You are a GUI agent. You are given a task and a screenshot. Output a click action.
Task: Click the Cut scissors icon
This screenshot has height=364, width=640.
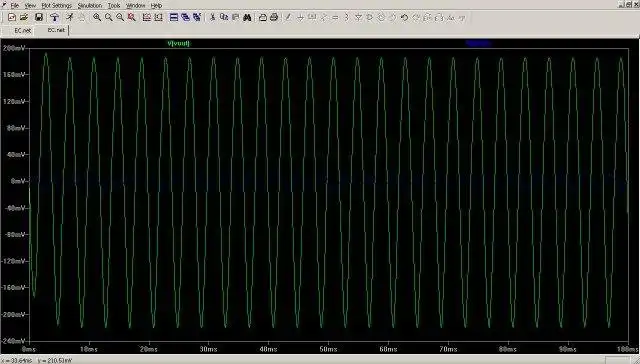pos(212,17)
